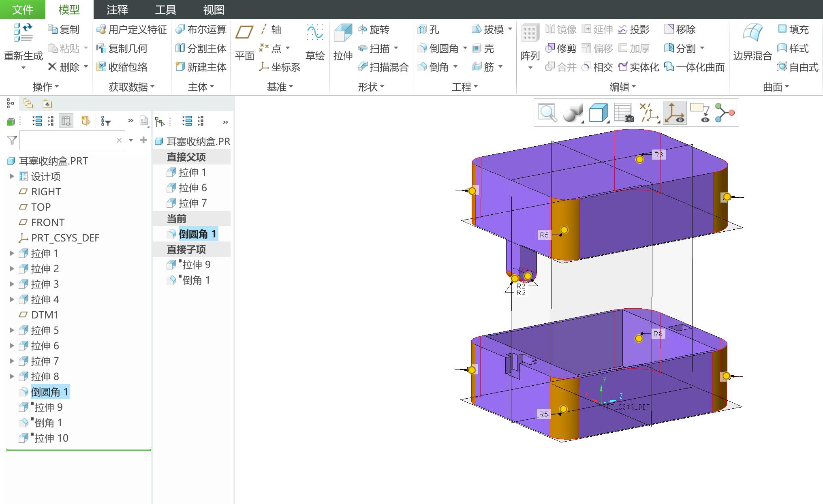Switch to the 注释 ribbon tab
The height and width of the screenshot is (504, 823).
click(x=117, y=10)
